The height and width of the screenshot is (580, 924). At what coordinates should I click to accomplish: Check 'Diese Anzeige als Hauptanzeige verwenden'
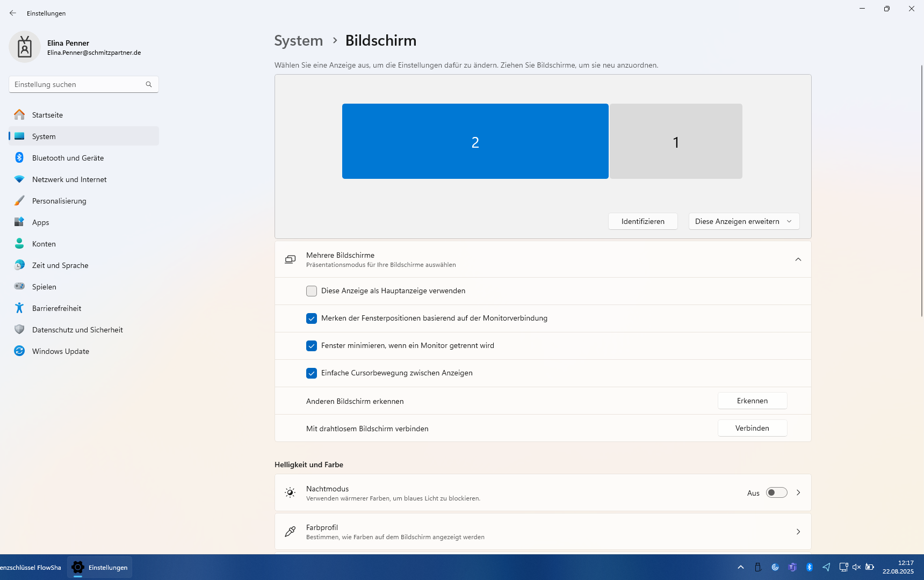(x=312, y=291)
